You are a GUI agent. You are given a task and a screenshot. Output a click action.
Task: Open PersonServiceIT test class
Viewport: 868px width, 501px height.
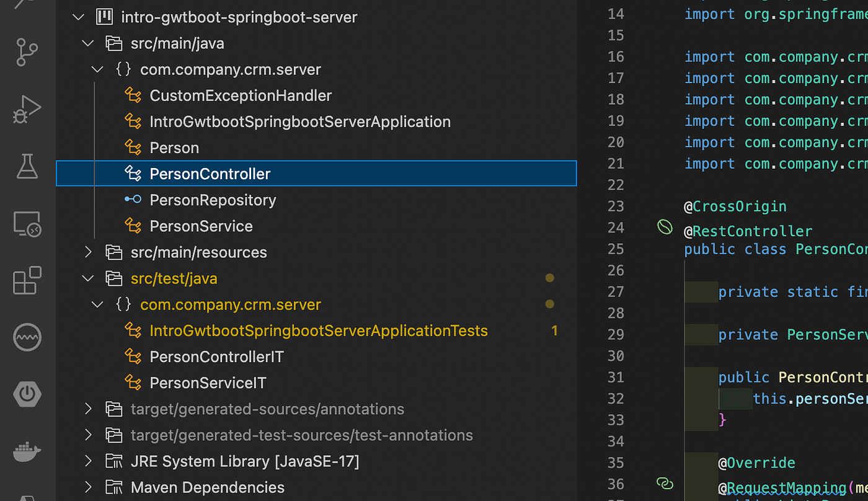pyautogui.click(x=208, y=383)
